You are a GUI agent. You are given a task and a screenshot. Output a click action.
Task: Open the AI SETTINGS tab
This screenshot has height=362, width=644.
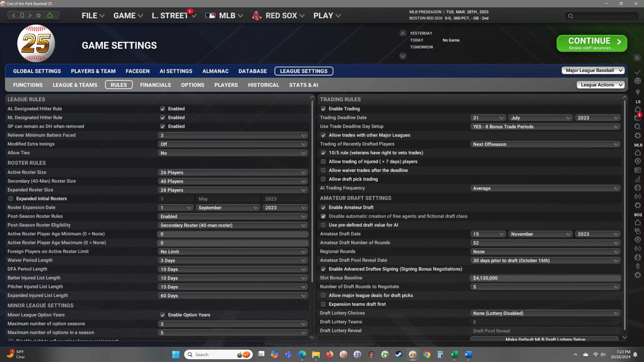[176, 71]
